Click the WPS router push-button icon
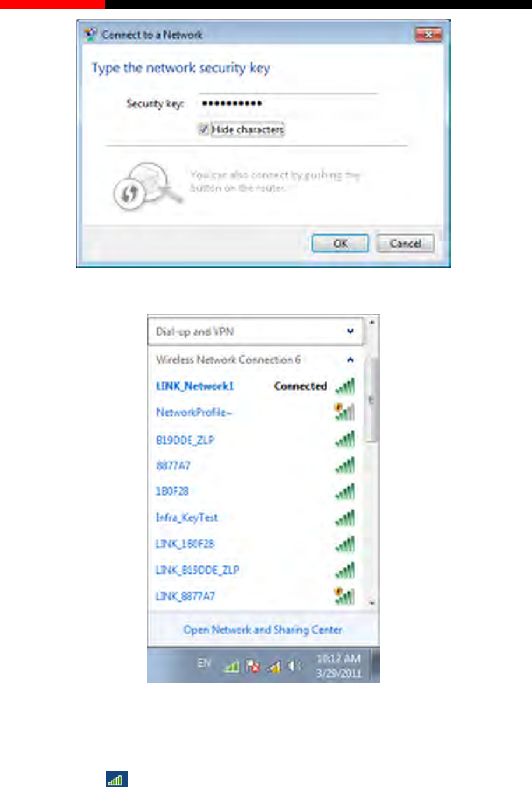The image size is (532, 787). tap(143, 187)
